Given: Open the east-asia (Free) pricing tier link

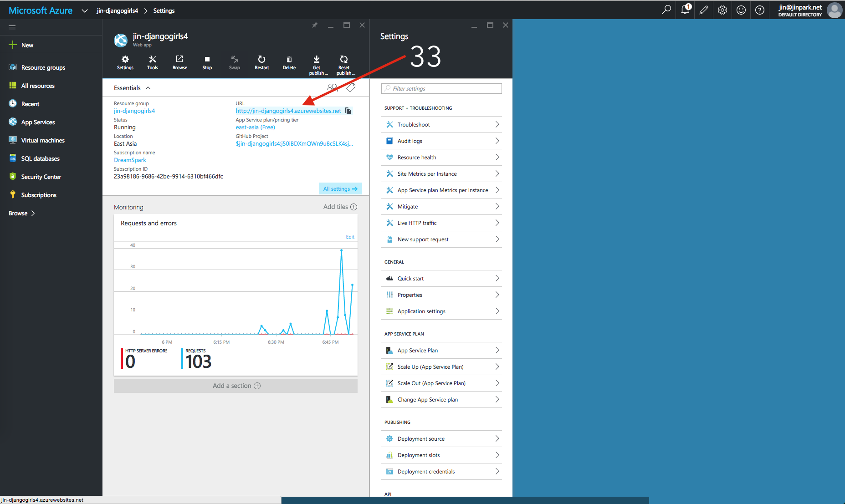Looking at the screenshot, I should (255, 127).
